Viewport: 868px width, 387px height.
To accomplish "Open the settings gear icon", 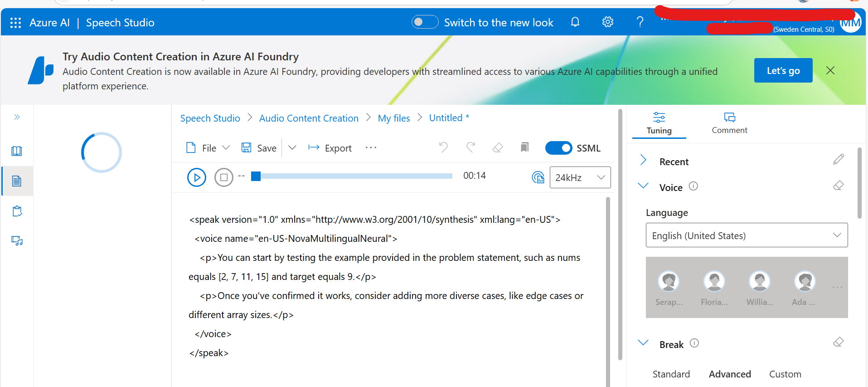I will click(607, 22).
